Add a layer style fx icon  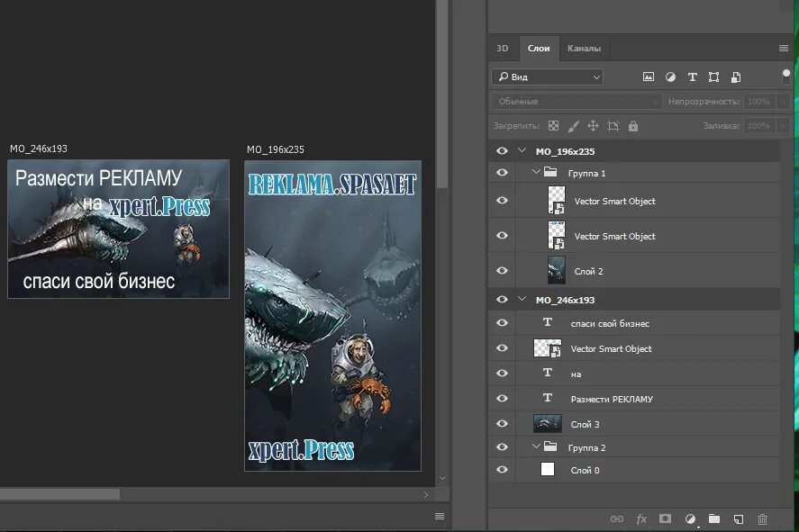[641, 518]
